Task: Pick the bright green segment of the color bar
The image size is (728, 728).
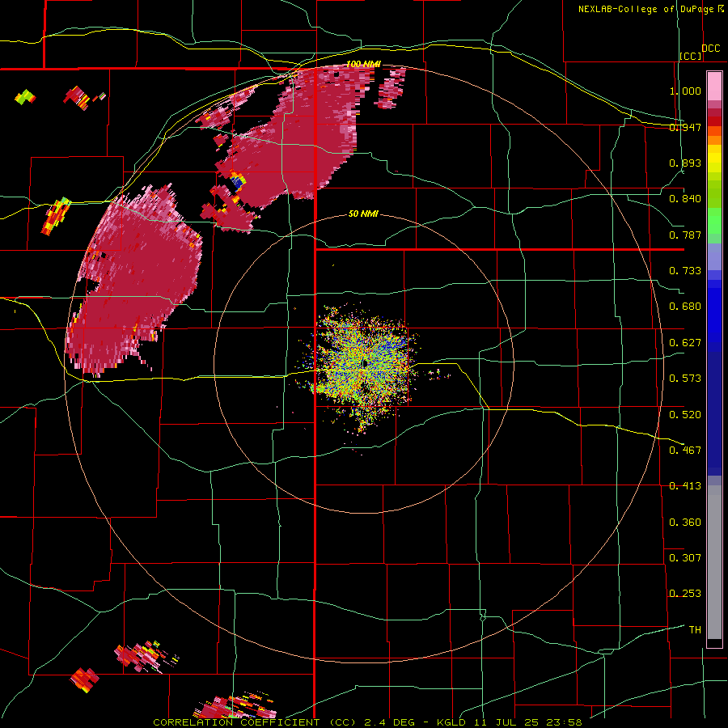Action: click(714, 221)
